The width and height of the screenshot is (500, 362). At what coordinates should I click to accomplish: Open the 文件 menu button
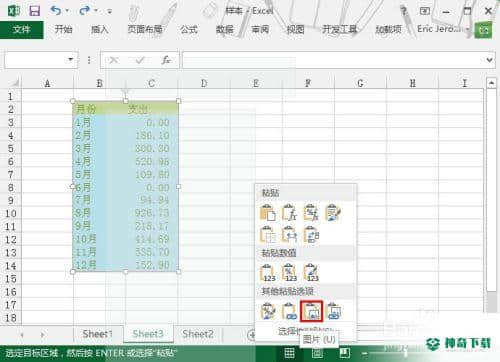[22, 29]
